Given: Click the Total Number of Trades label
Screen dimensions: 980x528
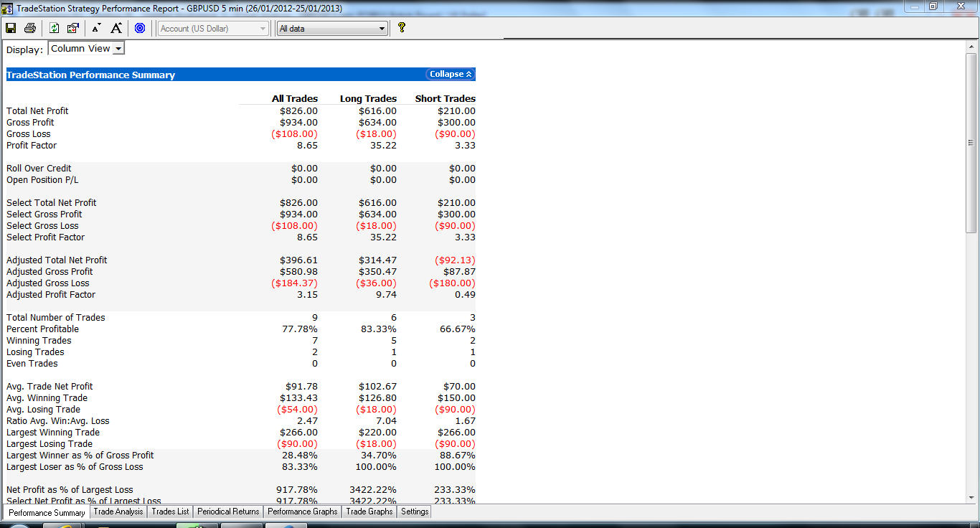Looking at the screenshot, I should pos(56,318).
